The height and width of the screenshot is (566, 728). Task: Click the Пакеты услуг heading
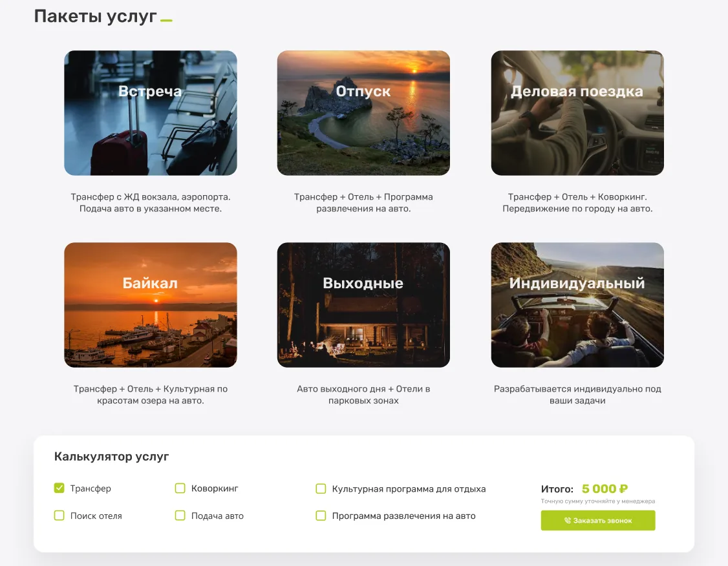pyautogui.click(x=96, y=16)
